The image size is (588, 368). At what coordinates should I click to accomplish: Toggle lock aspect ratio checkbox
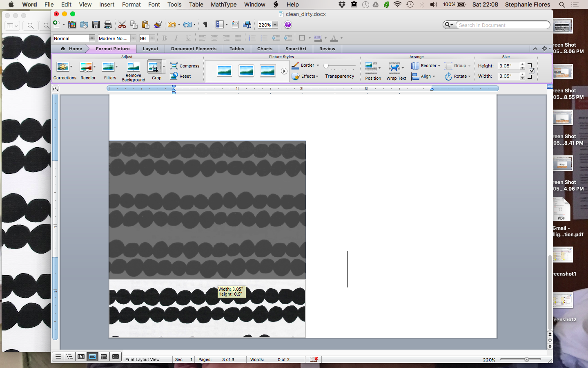pyautogui.click(x=532, y=71)
